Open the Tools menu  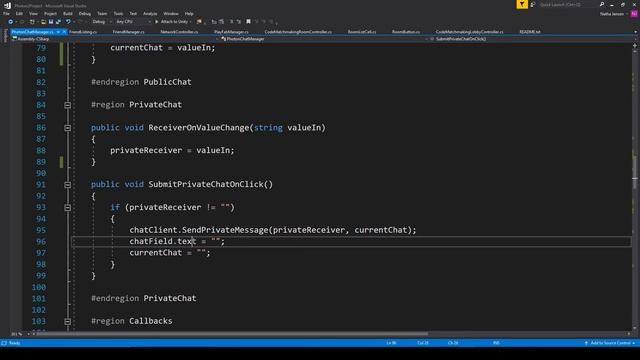coord(118,13)
